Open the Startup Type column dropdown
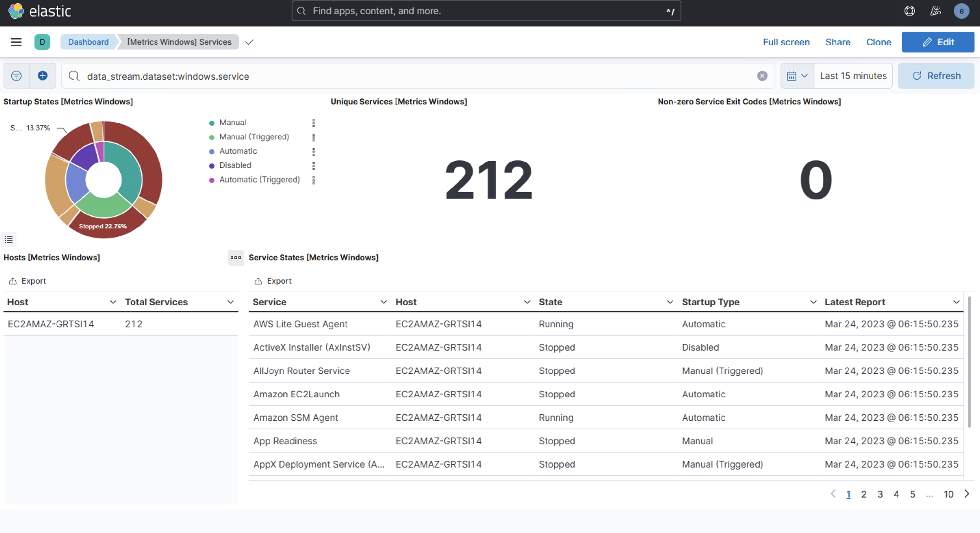Screen dimensions: 980x533 click(x=813, y=302)
